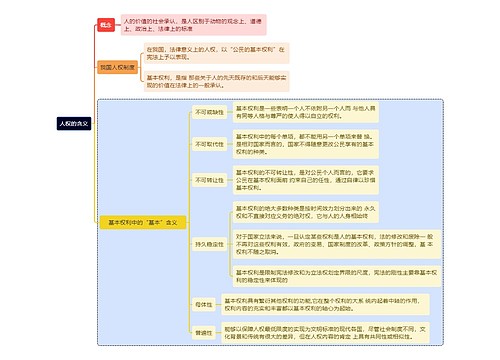Click the red 概念 node

pos(106,25)
